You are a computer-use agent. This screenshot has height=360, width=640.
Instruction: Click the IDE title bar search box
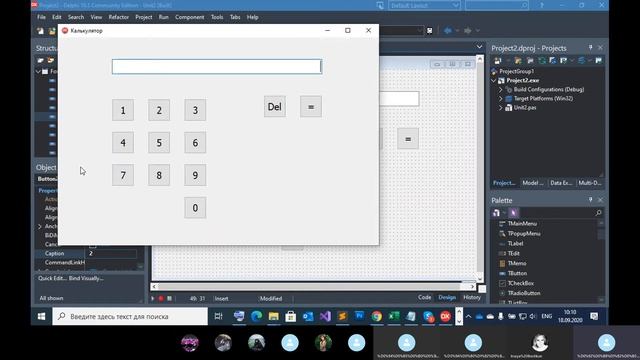[x=496, y=5]
